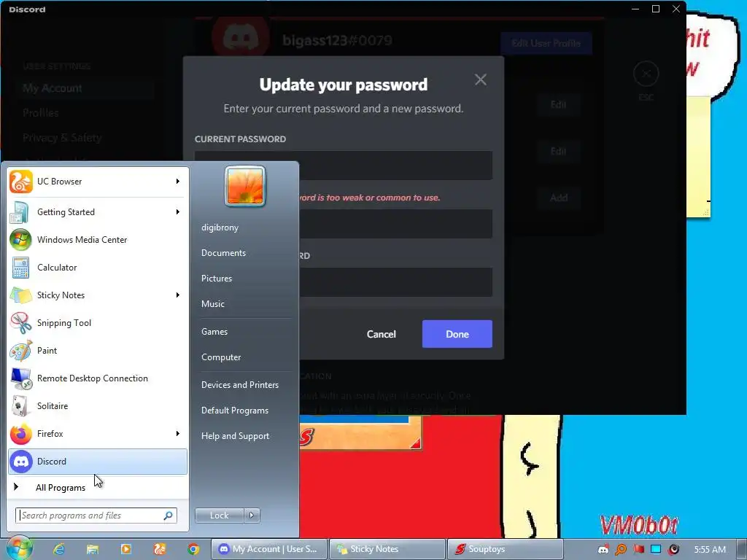Image resolution: width=747 pixels, height=560 pixels.
Task: Open Paint icon in Start menu
Action: click(x=21, y=351)
